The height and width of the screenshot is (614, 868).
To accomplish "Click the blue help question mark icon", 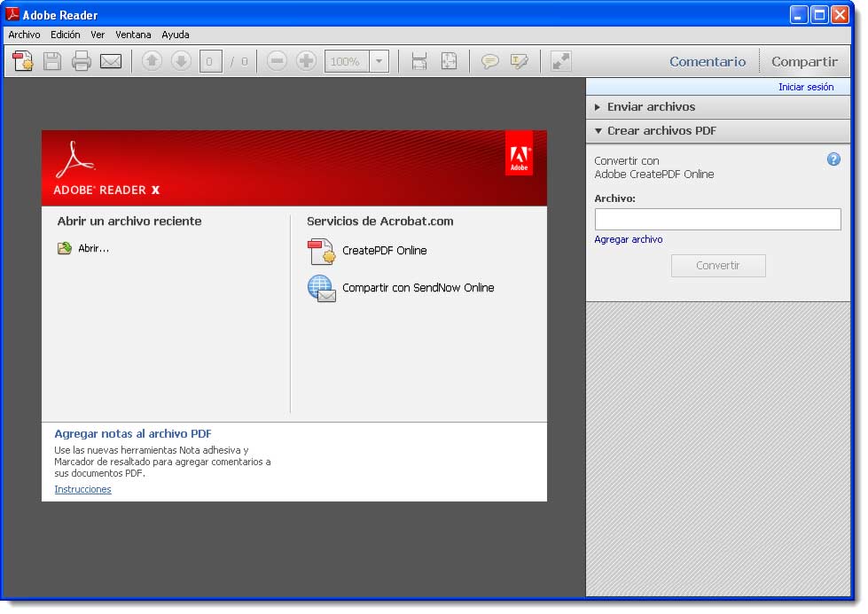I will click(833, 159).
